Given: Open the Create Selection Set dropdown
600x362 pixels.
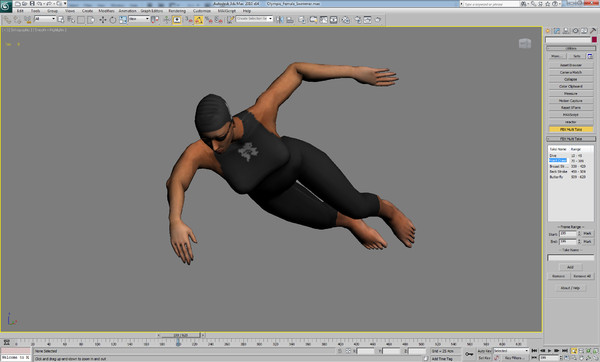Looking at the screenshot, I should pyautogui.click(x=254, y=19).
